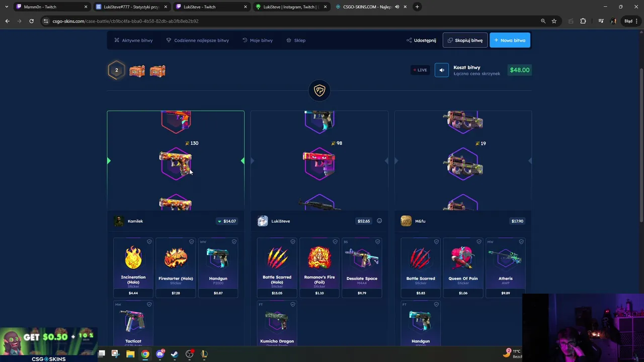Image resolution: width=644 pixels, height=362 pixels.
Task: Open File Explorer from the taskbar
Action: pos(130,354)
